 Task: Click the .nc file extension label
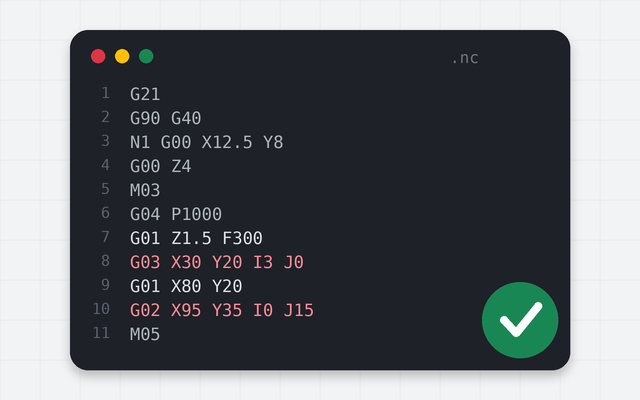(x=465, y=58)
